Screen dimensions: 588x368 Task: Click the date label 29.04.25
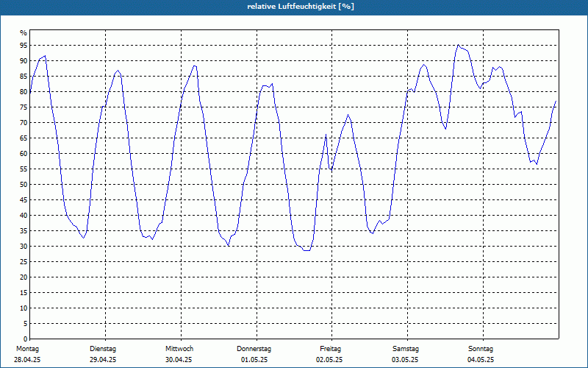tap(103, 360)
